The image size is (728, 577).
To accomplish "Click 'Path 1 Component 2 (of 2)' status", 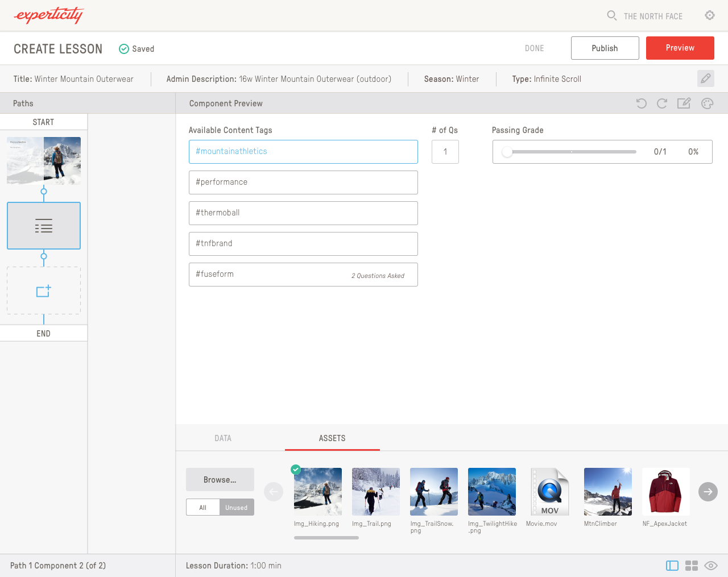I will [58, 566].
